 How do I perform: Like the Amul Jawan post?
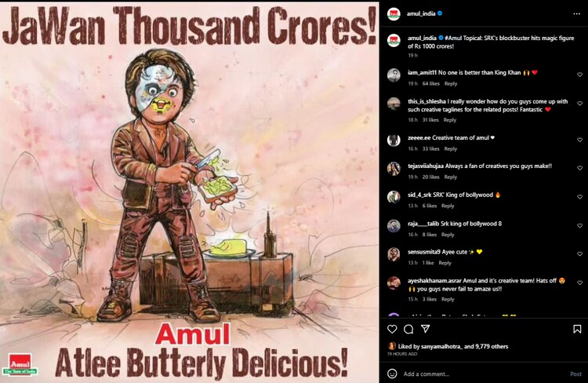pos(392,327)
